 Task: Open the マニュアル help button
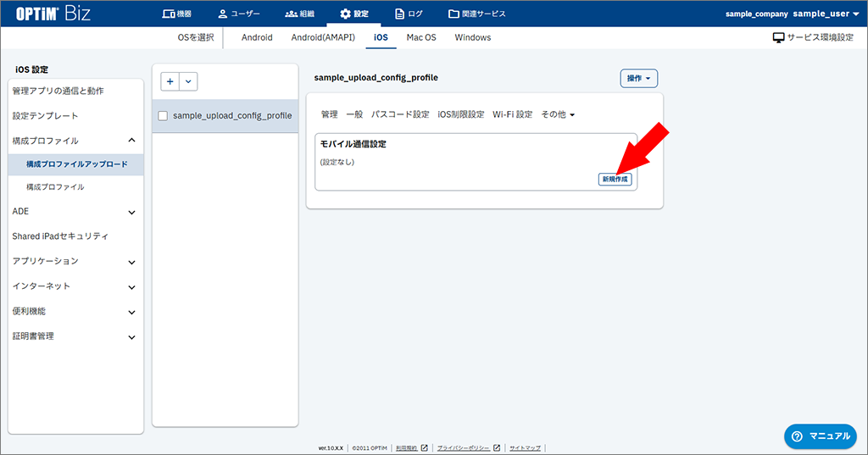821,436
